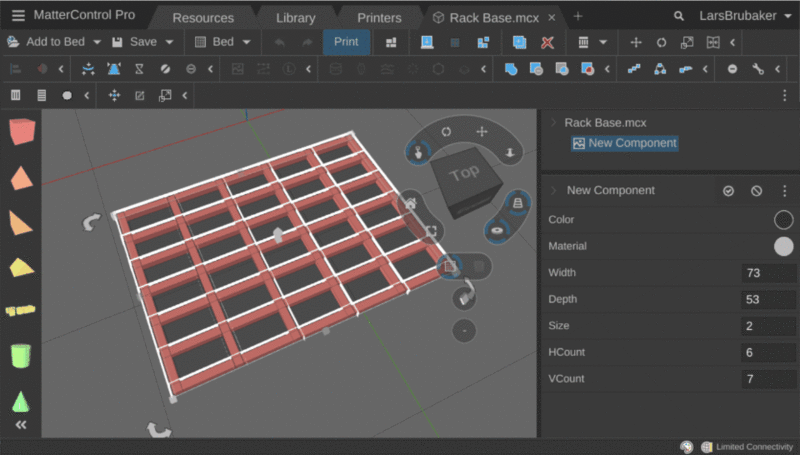
Task: Select New Component in the tree
Action: [x=625, y=143]
